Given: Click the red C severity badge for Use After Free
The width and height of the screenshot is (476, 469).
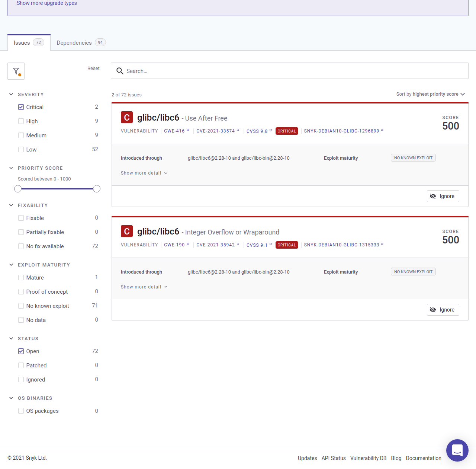Looking at the screenshot, I should (x=127, y=117).
